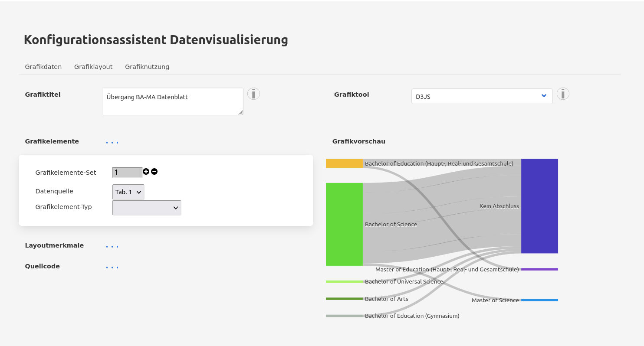Open the Grafiknutzung tab
The height and width of the screenshot is (346, 644).
(147, 67)
